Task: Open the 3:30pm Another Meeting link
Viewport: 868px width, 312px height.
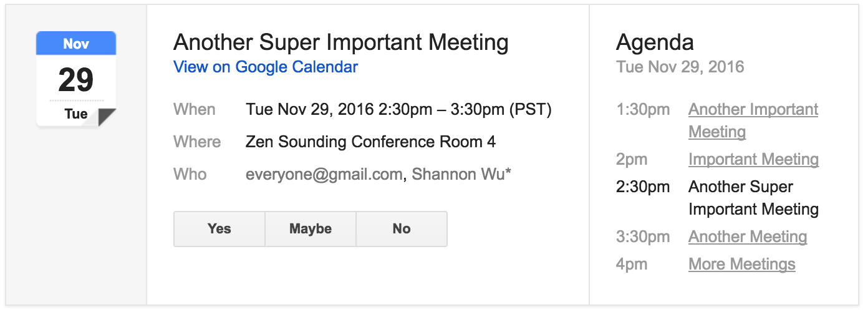Action: (x=748, y=237)
